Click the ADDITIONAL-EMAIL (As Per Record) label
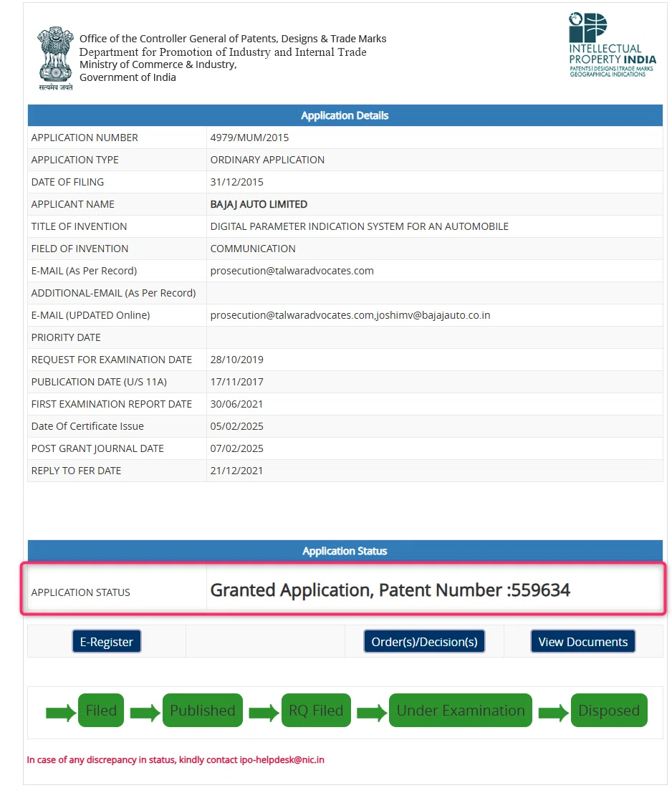Image resolution: width=672 pixels, height=803 pixels. point(114,293)
